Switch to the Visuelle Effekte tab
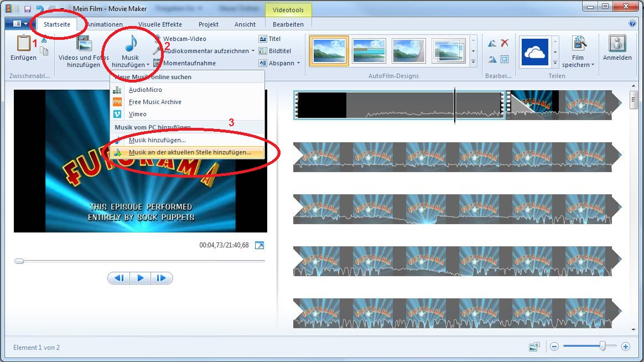Image resolution: width=644 pixels, height=362 pixels. [x=160, y=24]
